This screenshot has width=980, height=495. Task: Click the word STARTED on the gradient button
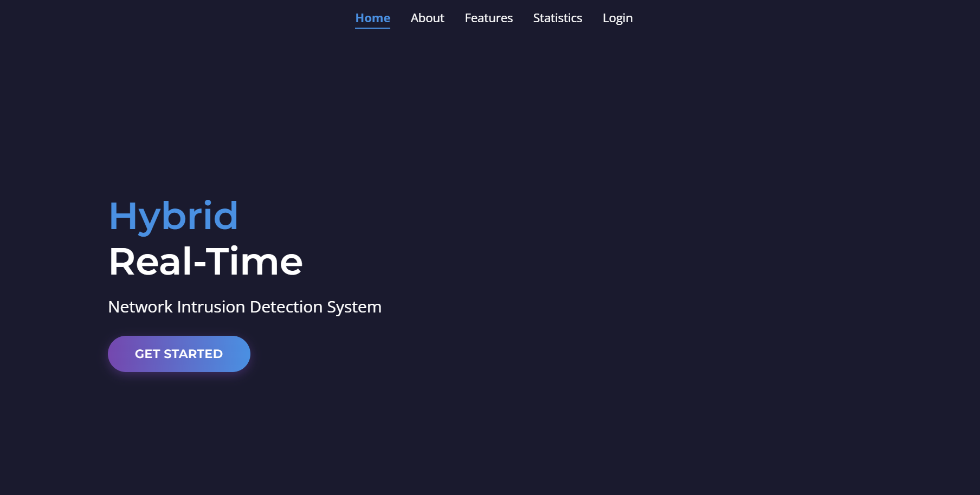point(193,354)
